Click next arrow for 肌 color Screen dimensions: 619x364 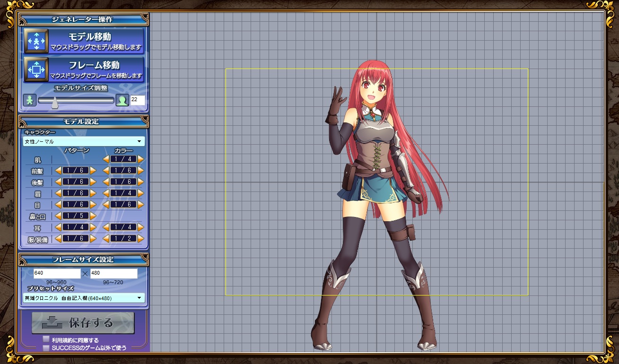point(141,159)
